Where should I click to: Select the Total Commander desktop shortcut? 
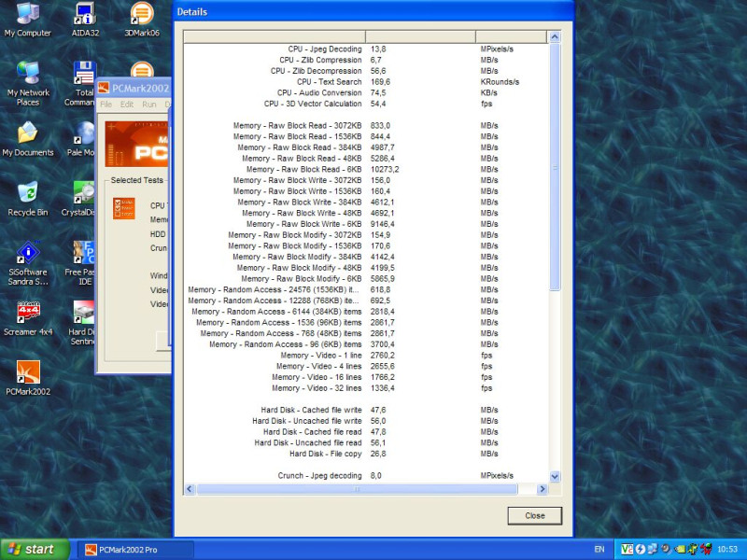[82, 84]
